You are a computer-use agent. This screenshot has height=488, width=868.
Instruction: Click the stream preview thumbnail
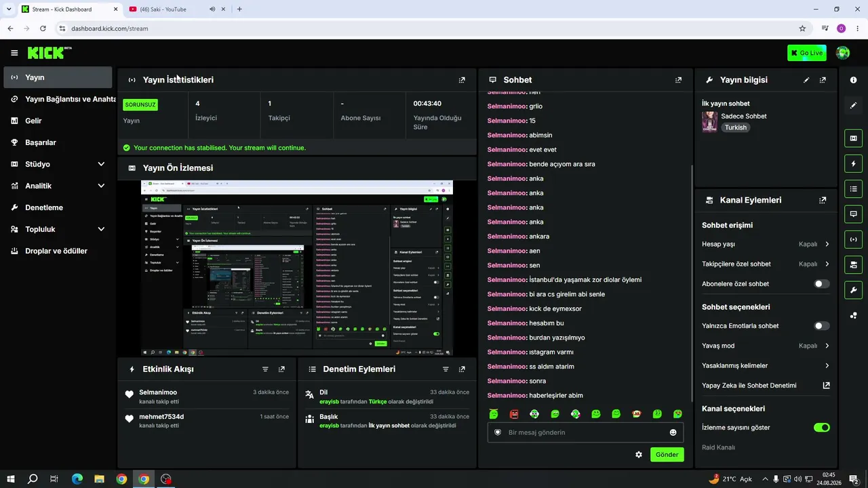297,268
